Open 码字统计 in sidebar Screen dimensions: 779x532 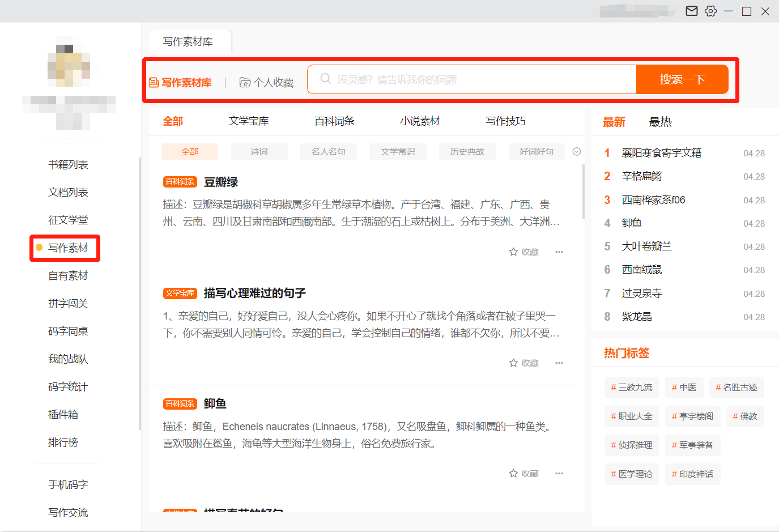coord(68,387)
